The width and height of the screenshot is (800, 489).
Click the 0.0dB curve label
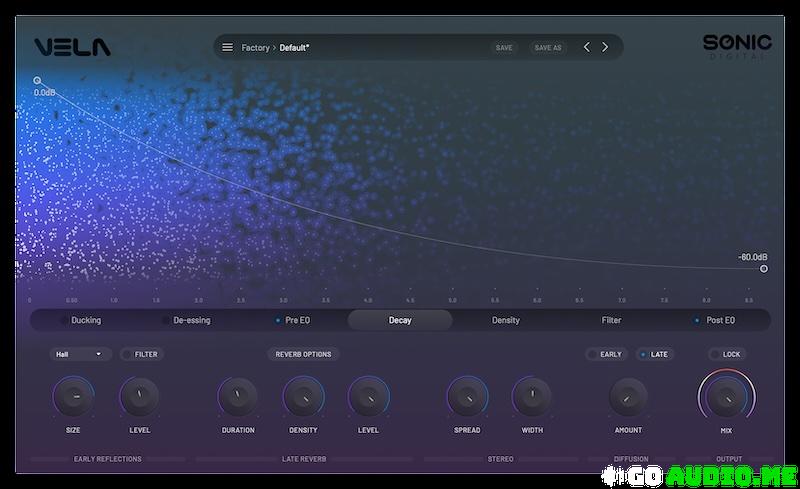pos(44,92)
